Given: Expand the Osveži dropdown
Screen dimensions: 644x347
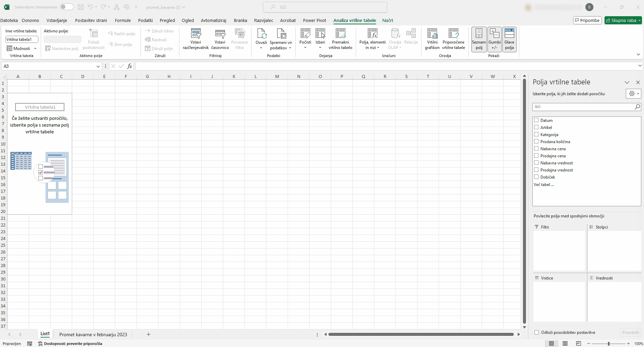Looking at the screenshot, I should (x=261, y=48).
